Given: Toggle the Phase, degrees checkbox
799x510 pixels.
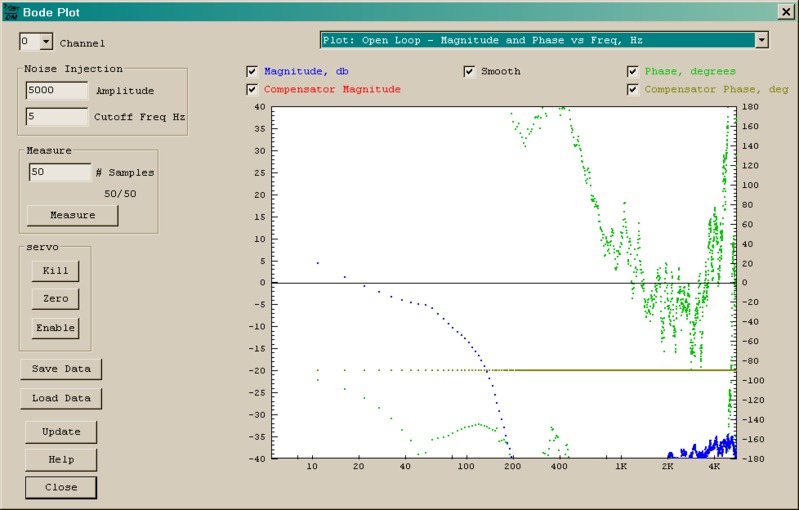Looking at the screenshot, I should click(x=633, y=72).
